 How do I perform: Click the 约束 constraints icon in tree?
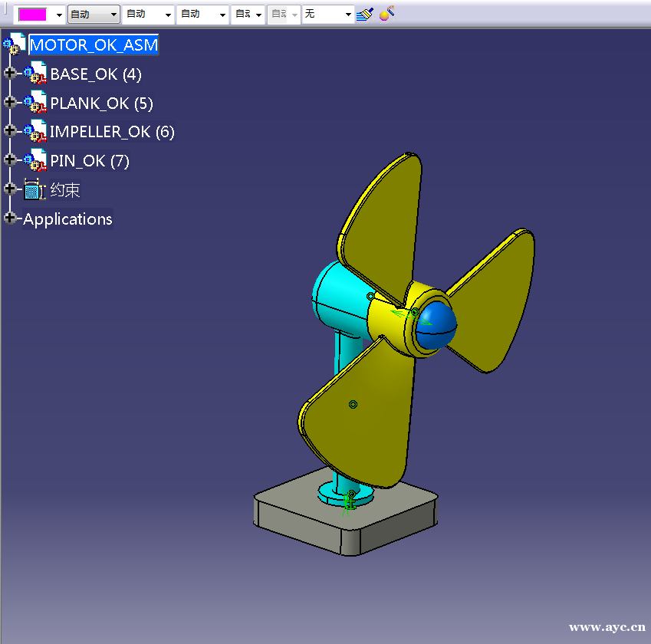click(35, 190)
